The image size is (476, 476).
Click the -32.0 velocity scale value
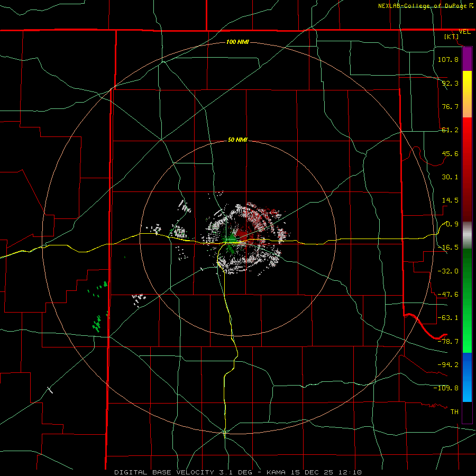[448, 271]
